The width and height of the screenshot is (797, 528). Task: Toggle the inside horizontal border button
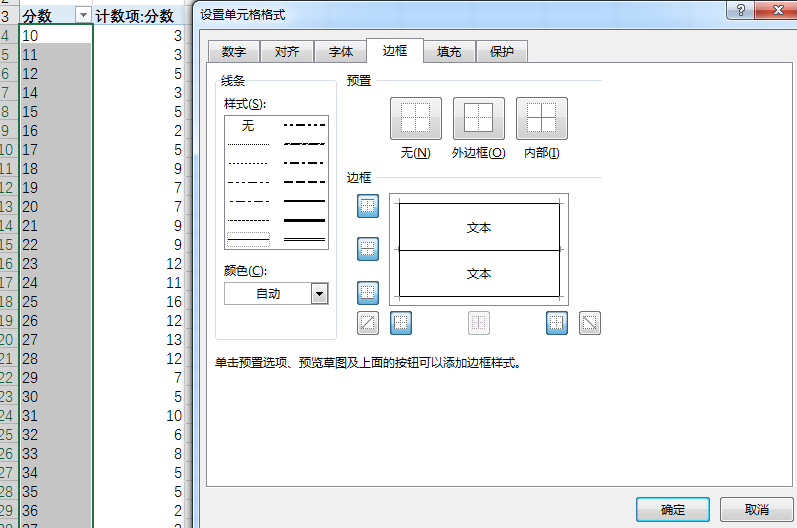pos(367,249)
